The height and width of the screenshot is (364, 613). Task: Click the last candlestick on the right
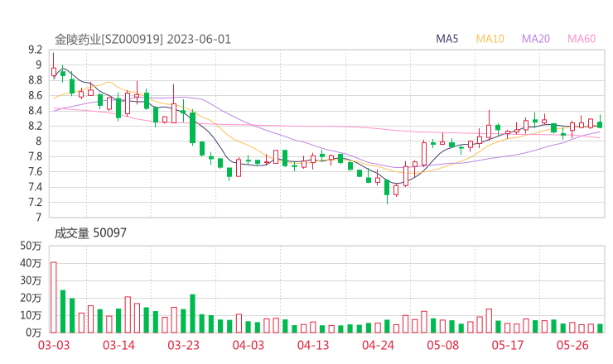600,122
